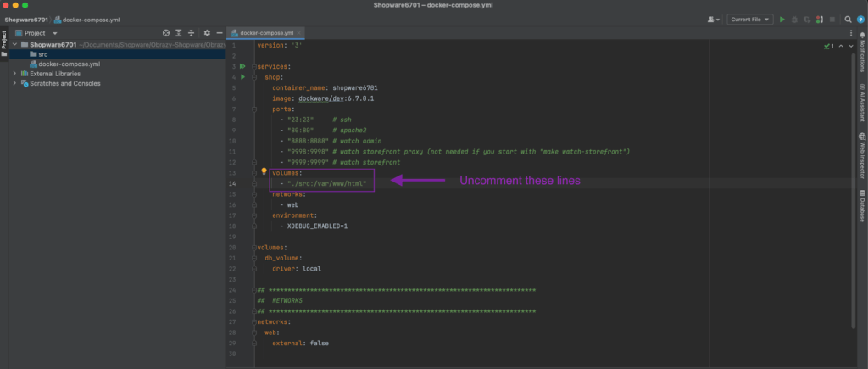
Task: Toggle the vertical Project tool window button
Action: pos(4,42)
